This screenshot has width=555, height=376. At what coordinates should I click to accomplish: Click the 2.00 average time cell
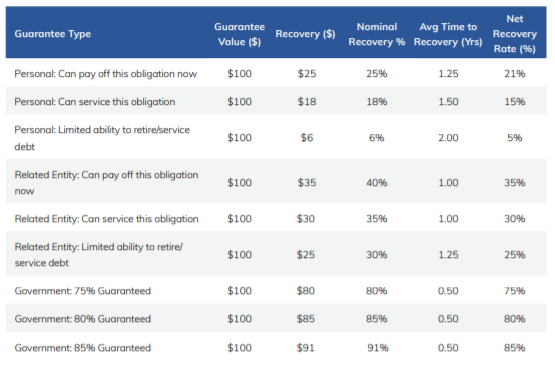[x=448, y=138]
